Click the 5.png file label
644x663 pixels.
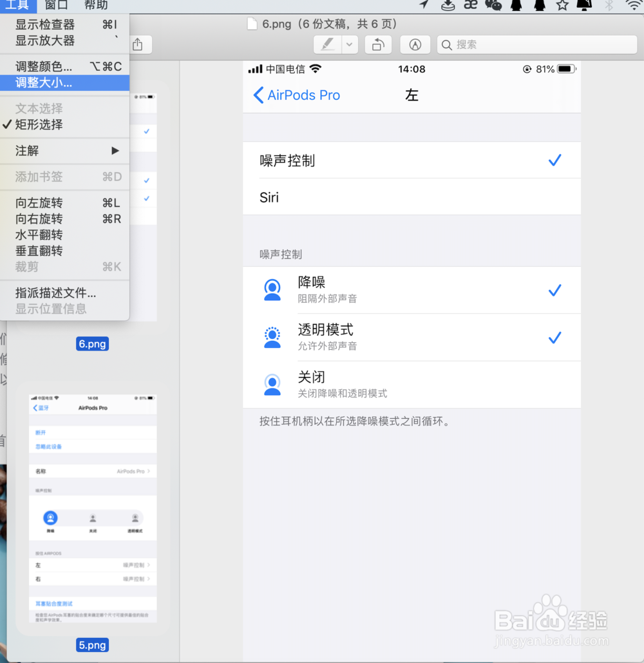93,645
